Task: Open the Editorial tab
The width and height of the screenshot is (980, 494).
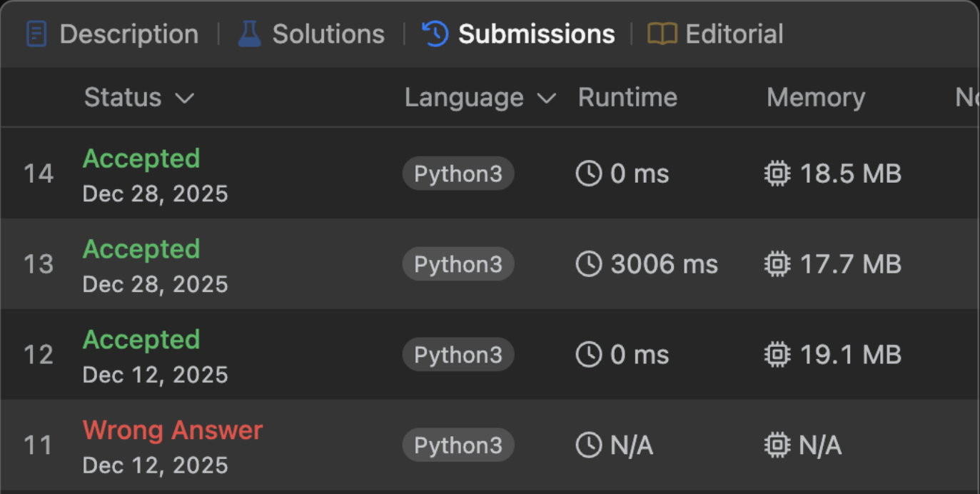Action: pos(734,34)
